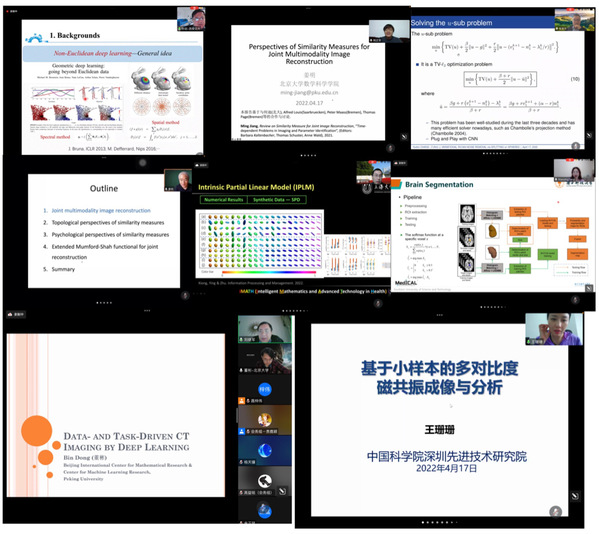This screenshot has height=534, width=599.
Task: Click the orange host badge in participant list
Action: pos(241,401)
